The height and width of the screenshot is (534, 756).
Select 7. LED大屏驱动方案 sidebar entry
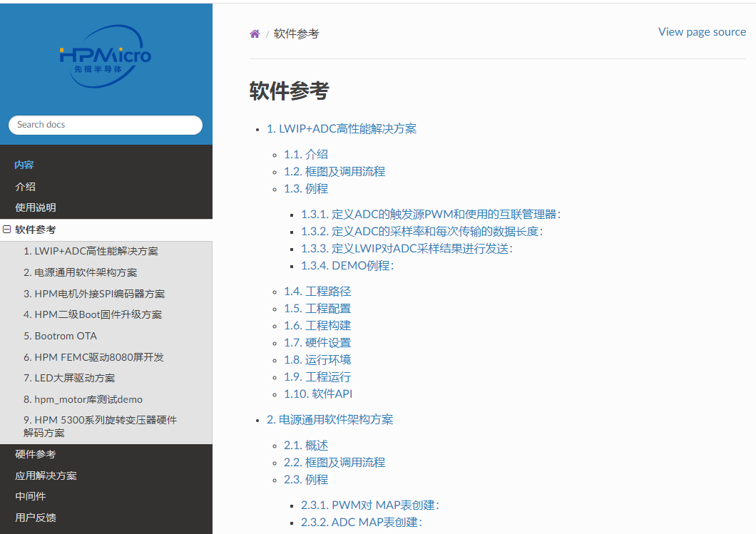tap(69, 378)
